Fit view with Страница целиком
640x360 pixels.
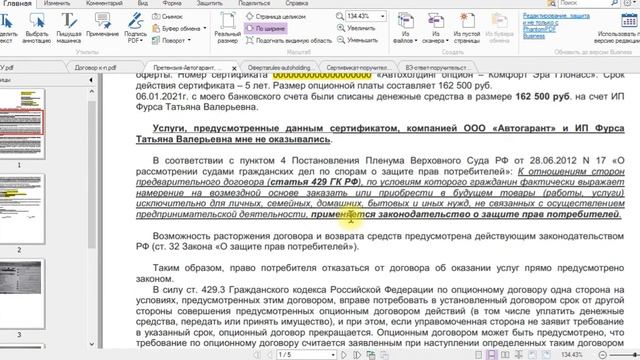pos(276,17)
